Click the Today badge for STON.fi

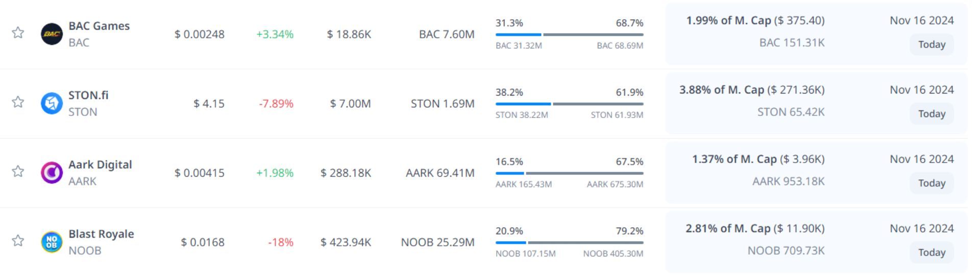pyautogui.click(x=932, y=114)
